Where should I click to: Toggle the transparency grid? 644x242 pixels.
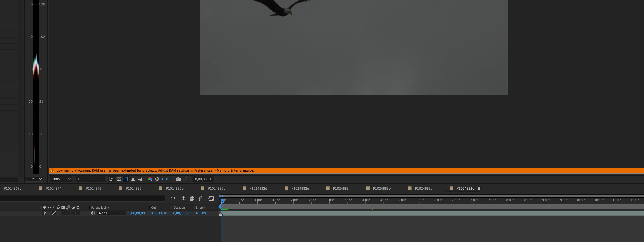(x=119, y=179)
